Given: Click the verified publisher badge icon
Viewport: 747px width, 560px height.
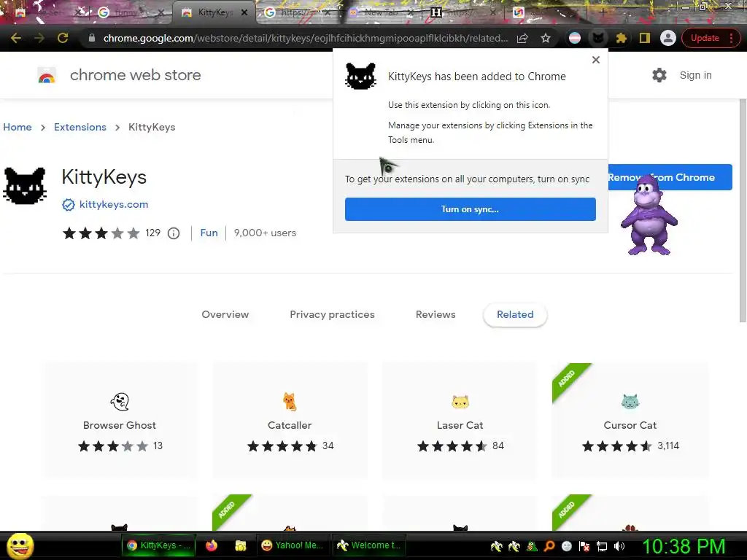Looking at the screenshot, I should tap(69, 205).
